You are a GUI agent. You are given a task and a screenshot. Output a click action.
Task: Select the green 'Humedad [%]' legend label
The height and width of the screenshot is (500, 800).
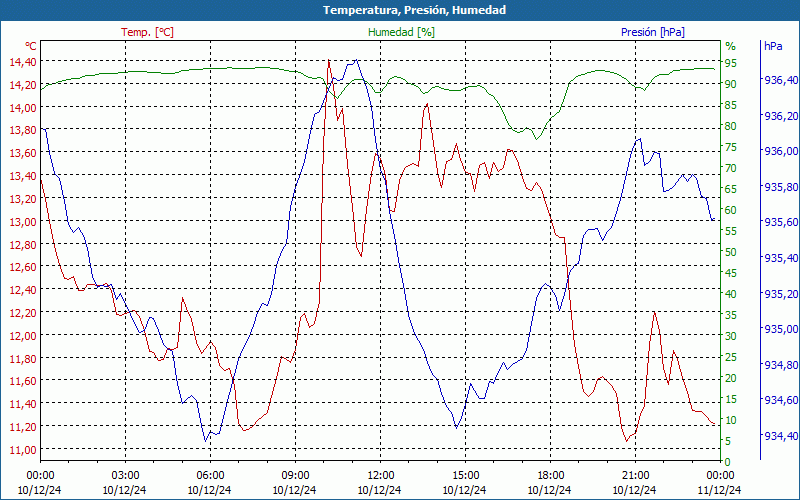402,32
